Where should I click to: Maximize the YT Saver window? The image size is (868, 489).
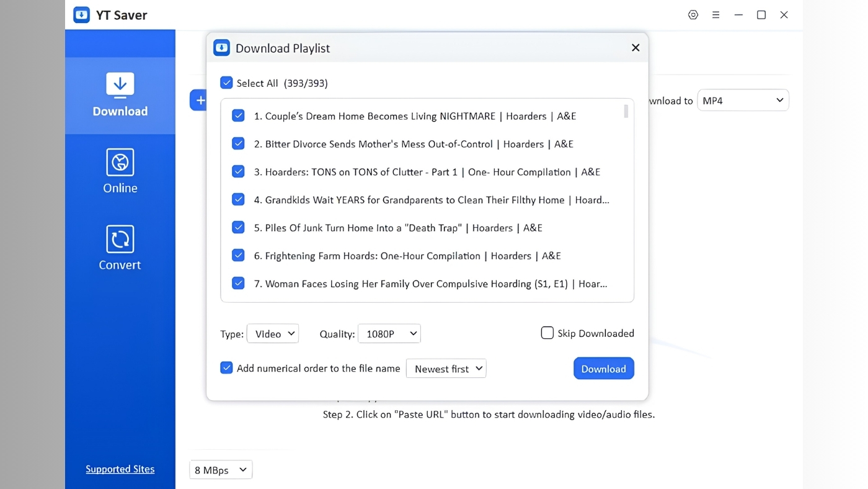click(x=761, y=15)
